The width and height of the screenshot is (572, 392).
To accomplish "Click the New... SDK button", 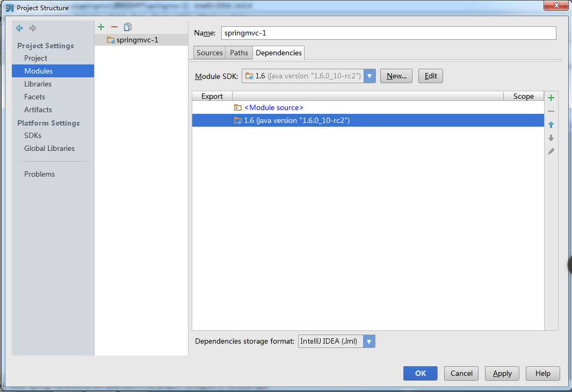I will pos(396,76).
